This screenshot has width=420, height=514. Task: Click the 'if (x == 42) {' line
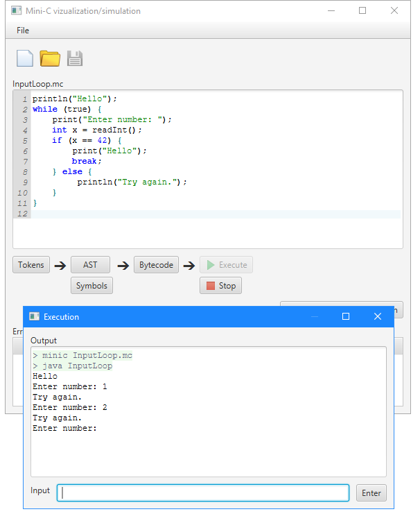pos(87,141)
